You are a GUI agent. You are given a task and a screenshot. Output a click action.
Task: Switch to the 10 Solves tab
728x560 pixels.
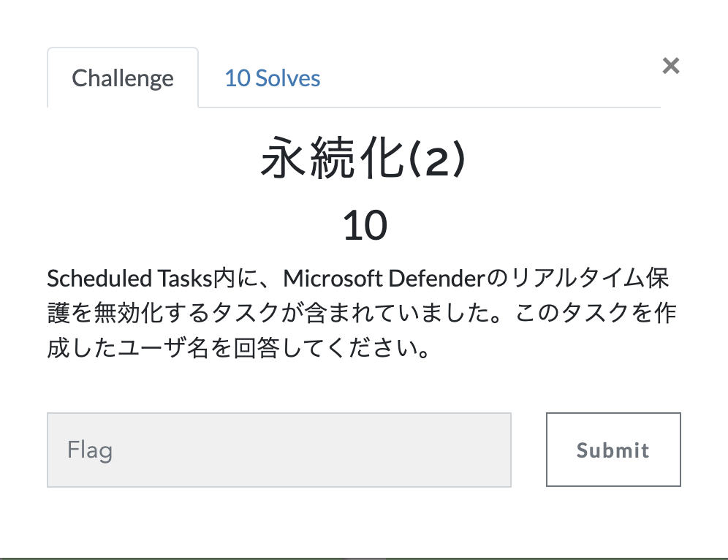[x=273, y=78]
